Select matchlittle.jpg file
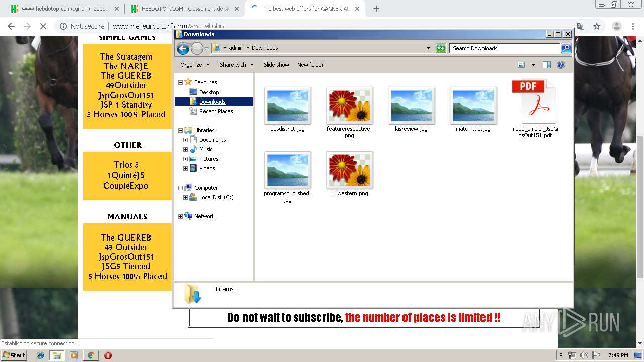 [x=473, y=110]
